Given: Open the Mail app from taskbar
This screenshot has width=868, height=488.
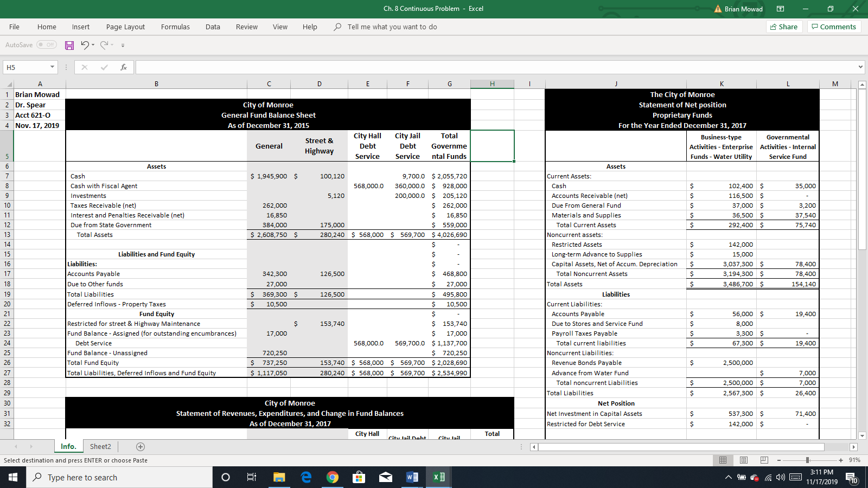Looking at the screenshot, I should [x=386, y=477].
